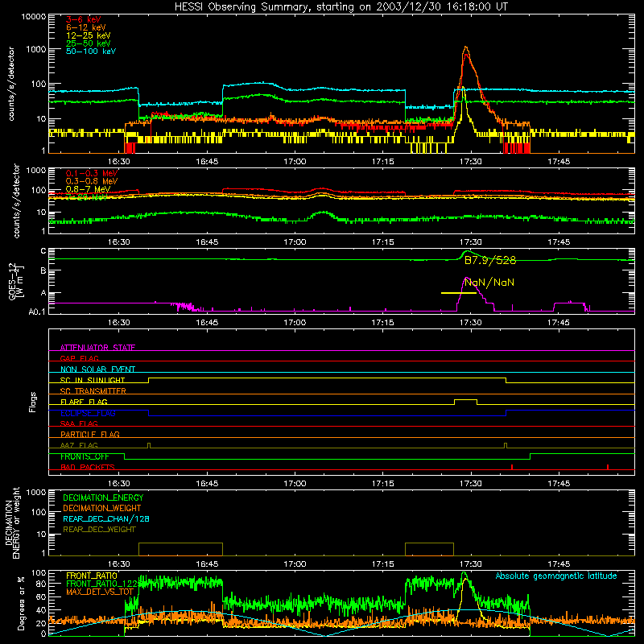Click the SC_TRANSMITTER flag label
The height and width of the screenshot is (644, 644).
[93, 391]
